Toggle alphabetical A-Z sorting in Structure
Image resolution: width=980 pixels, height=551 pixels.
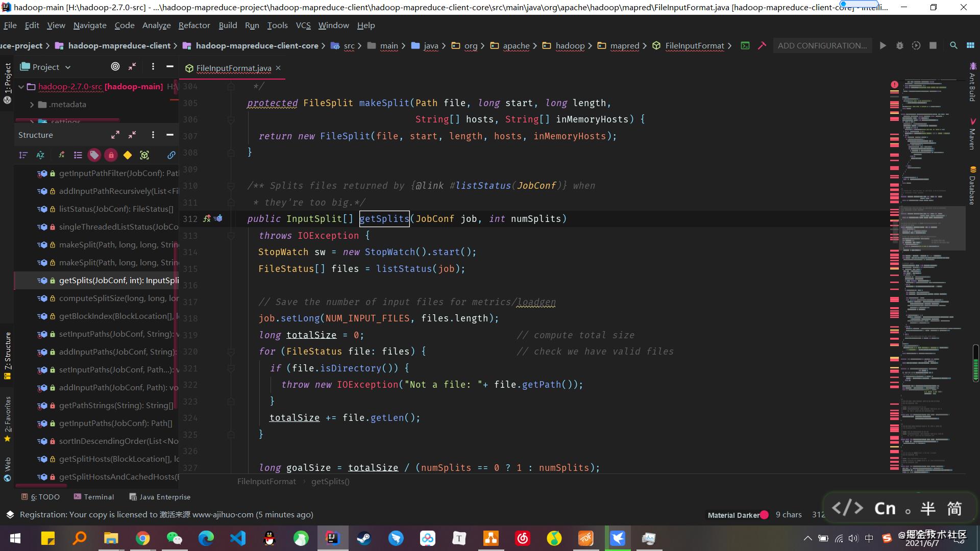pos(40,155)
